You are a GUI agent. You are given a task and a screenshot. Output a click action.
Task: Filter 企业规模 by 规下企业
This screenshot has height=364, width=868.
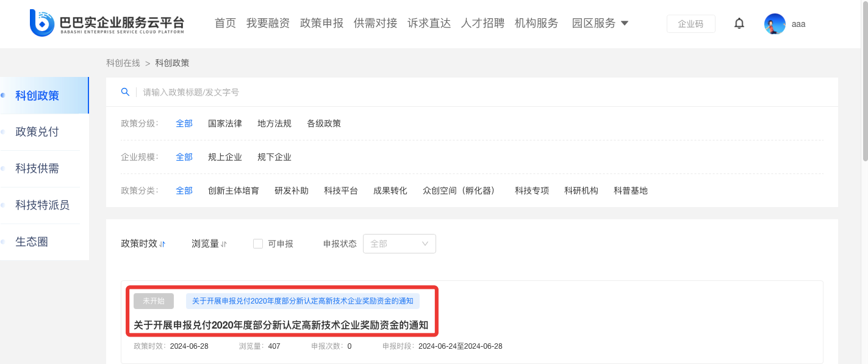pyautogui.click(x=274, y=157)
